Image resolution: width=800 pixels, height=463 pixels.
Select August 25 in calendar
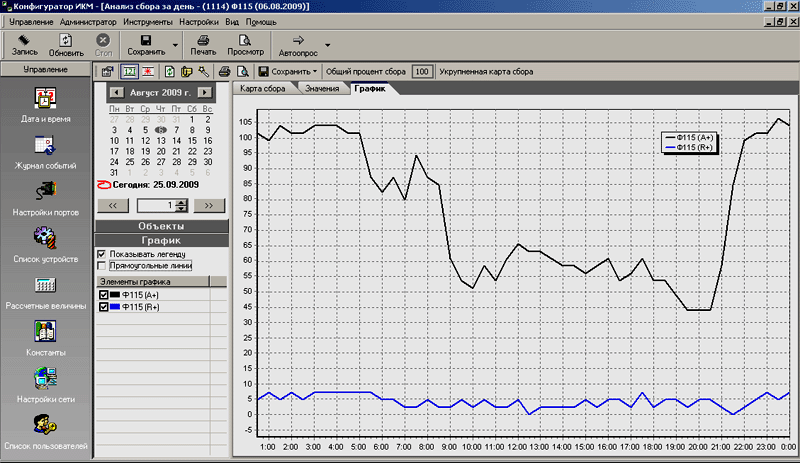click(130, 162)
